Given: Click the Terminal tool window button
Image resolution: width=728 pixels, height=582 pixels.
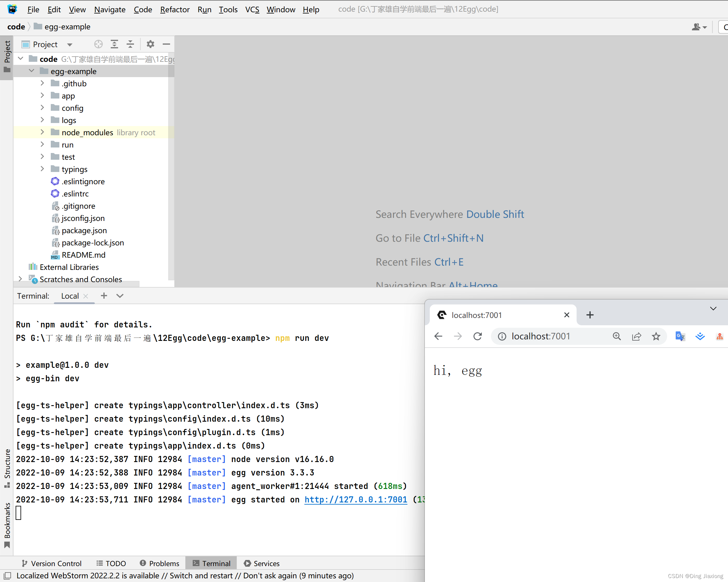Looking at the screenshot, I should [x=211, y=563].
